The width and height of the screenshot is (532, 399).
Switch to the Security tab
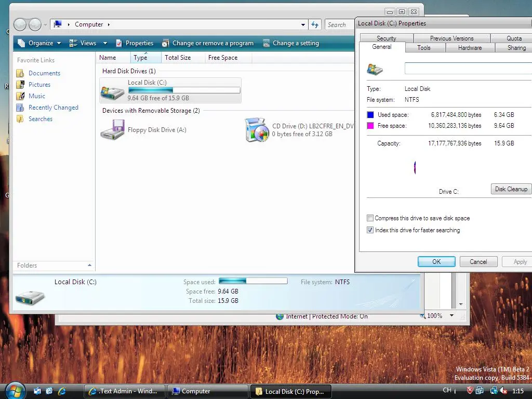387,38
